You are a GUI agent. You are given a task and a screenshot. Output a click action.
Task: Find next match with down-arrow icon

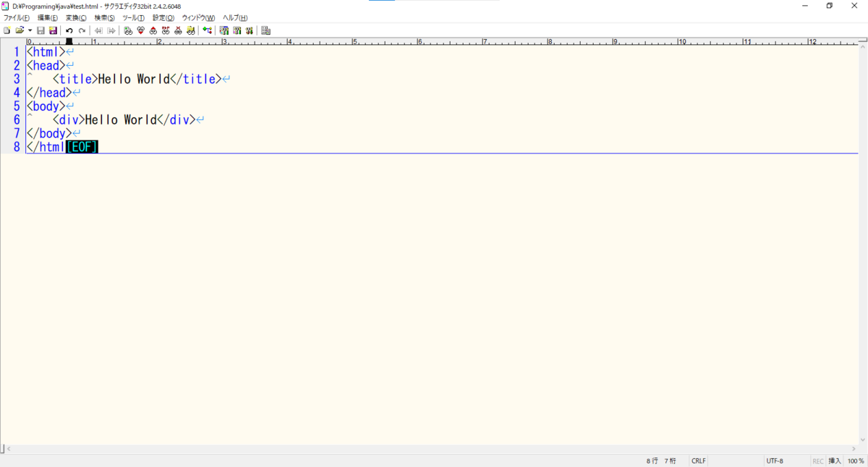(x=140, y=30)
